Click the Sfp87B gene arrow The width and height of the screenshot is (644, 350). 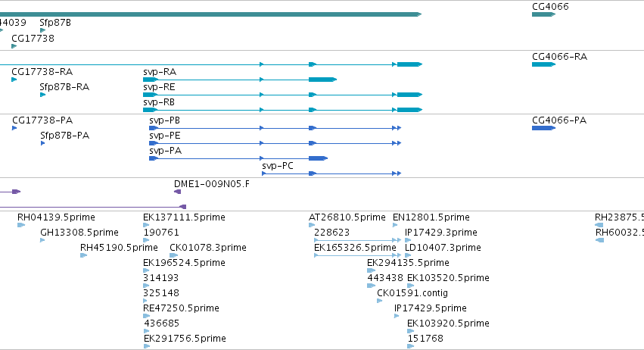tap(42, 30)
